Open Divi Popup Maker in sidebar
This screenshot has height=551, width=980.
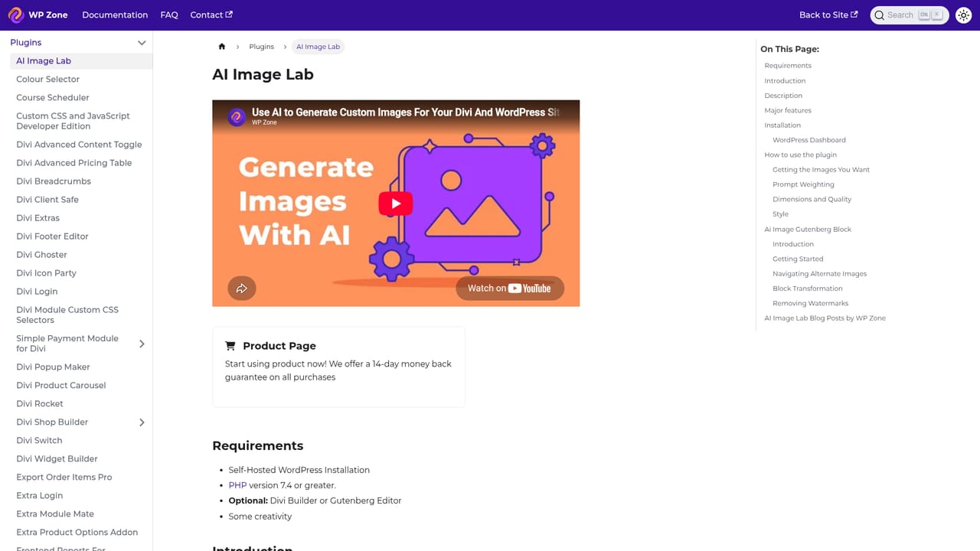tap(53, 367)
